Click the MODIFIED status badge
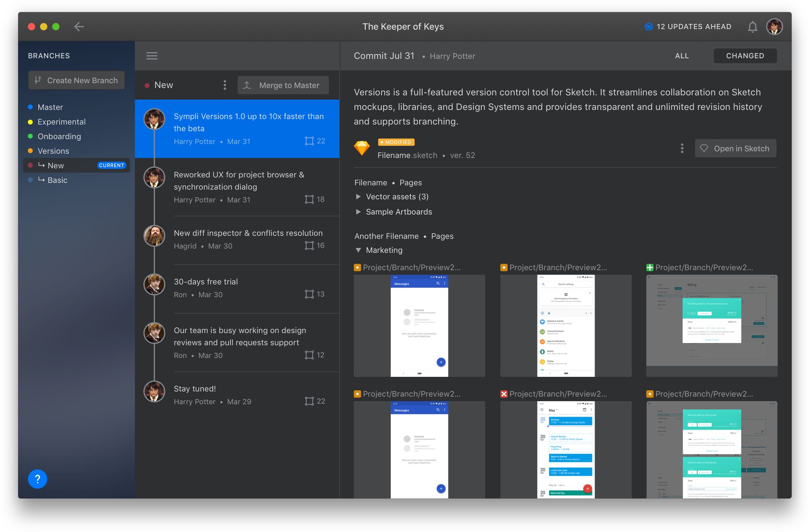The width and height of the screenshot is (810, 532). tap(396, 142)
